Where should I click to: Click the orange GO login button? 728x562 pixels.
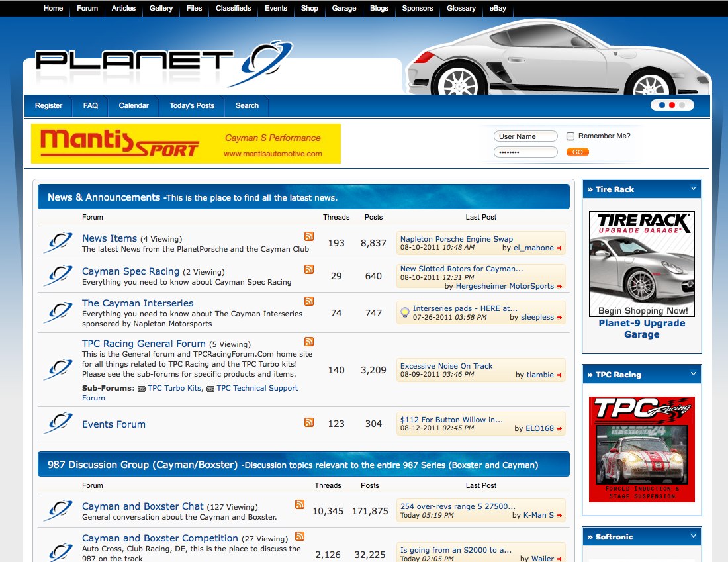pos(578,152)
